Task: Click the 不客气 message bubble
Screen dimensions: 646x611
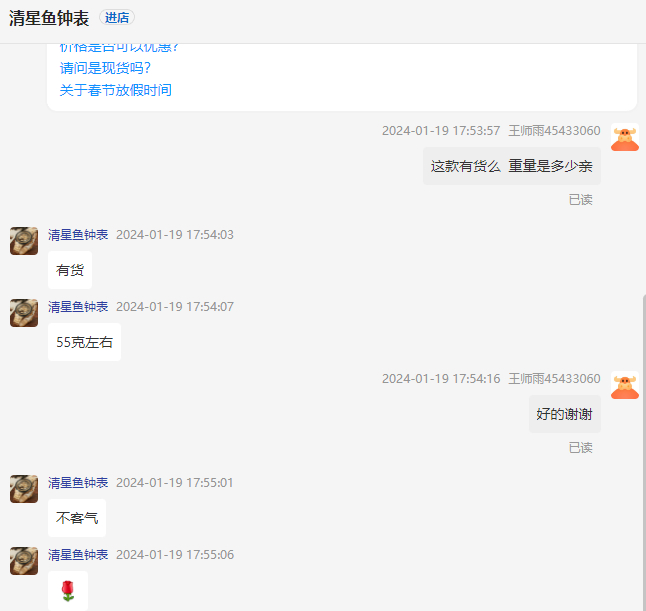Action: (77, 518)
